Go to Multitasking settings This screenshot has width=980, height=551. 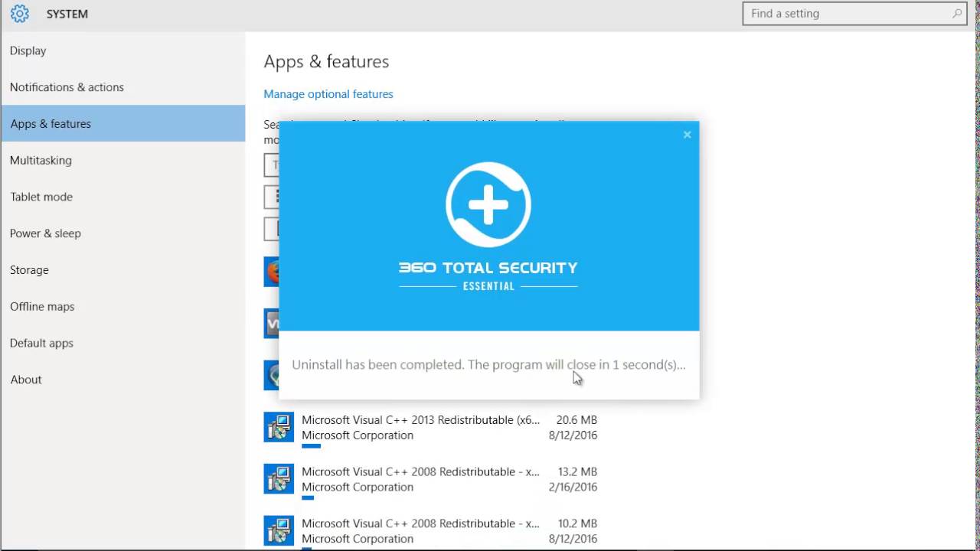pyautogui.click(x=122, y=160)
